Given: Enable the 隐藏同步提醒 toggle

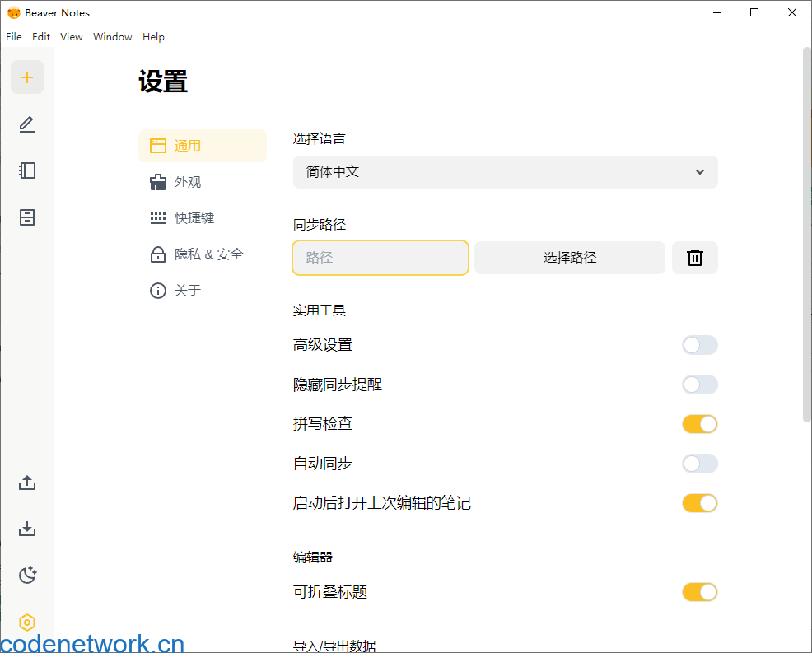Looking at the screenshot, I should (700, 385).
